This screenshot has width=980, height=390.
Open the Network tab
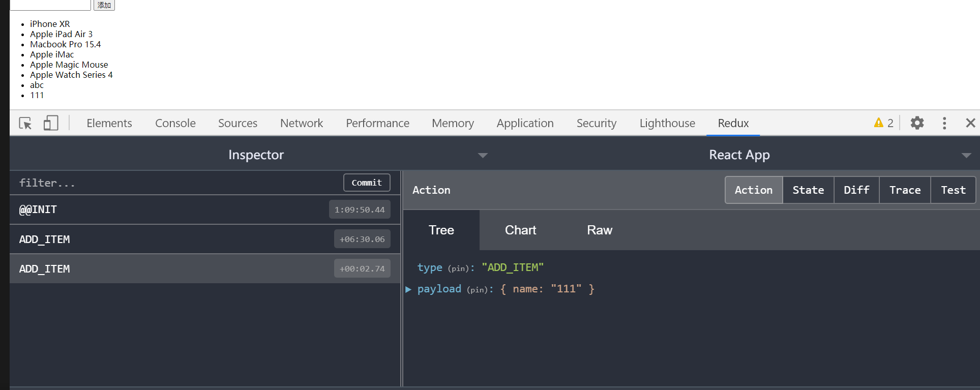302,123
